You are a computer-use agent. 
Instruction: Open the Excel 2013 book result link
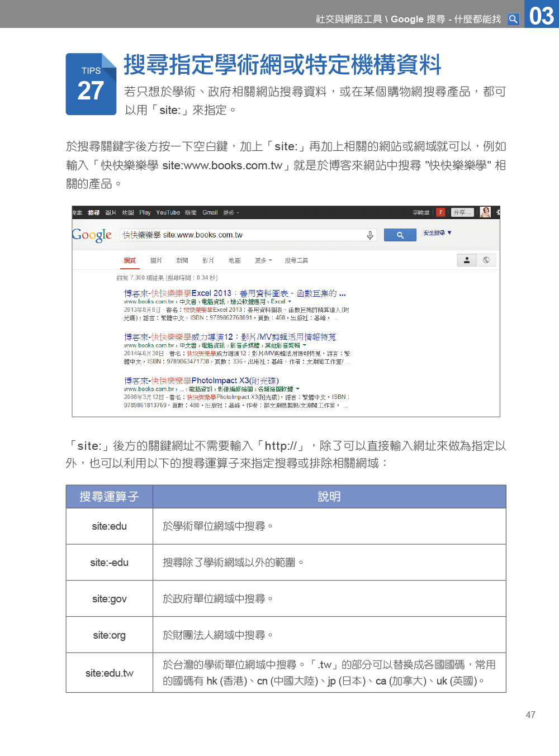tap(235, 293)
